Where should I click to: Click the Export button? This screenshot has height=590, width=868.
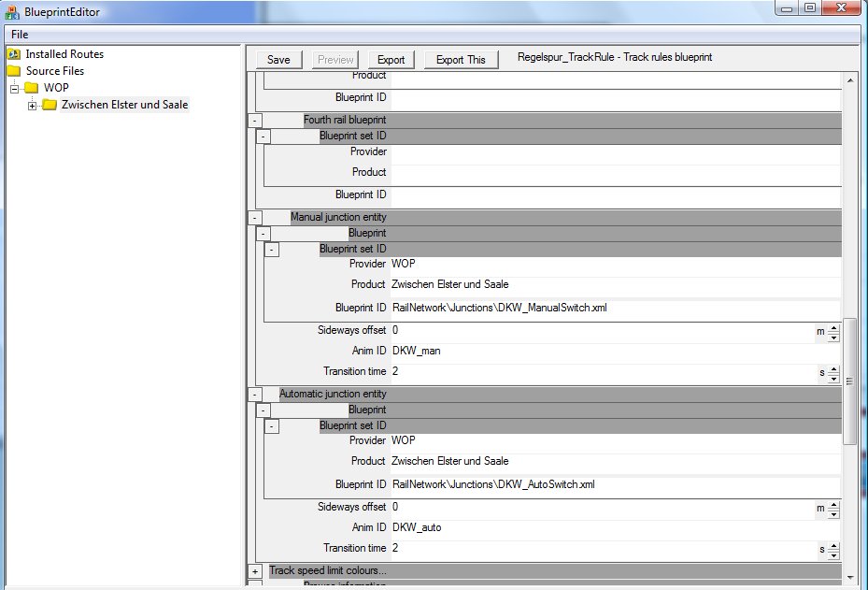pyautogui.click(x=391, y=60)
